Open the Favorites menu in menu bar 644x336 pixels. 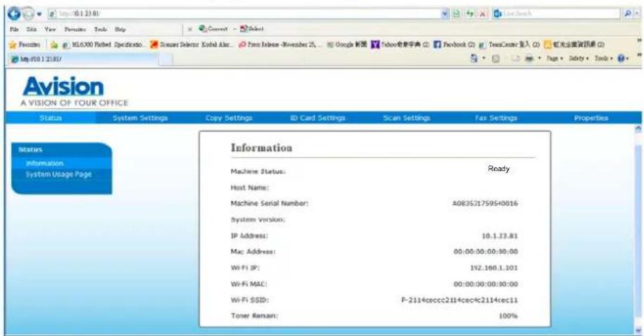(75, 30)
